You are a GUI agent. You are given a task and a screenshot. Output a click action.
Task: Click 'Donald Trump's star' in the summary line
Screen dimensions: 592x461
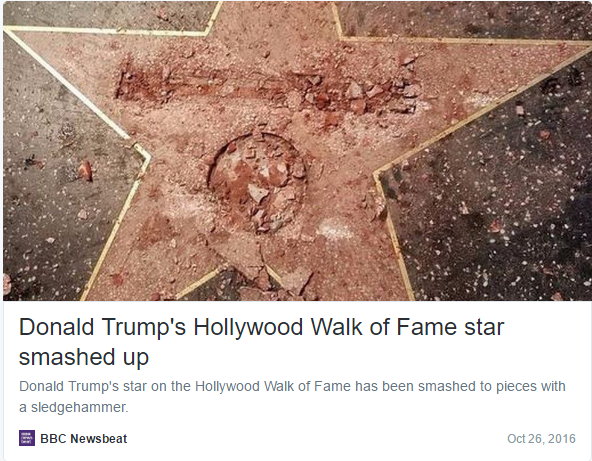click(83, 386)
